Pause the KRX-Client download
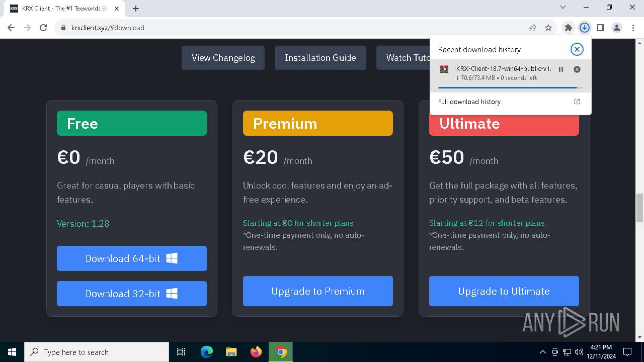The width and height of the screenshot is (644, 362). tap(561, 69)
